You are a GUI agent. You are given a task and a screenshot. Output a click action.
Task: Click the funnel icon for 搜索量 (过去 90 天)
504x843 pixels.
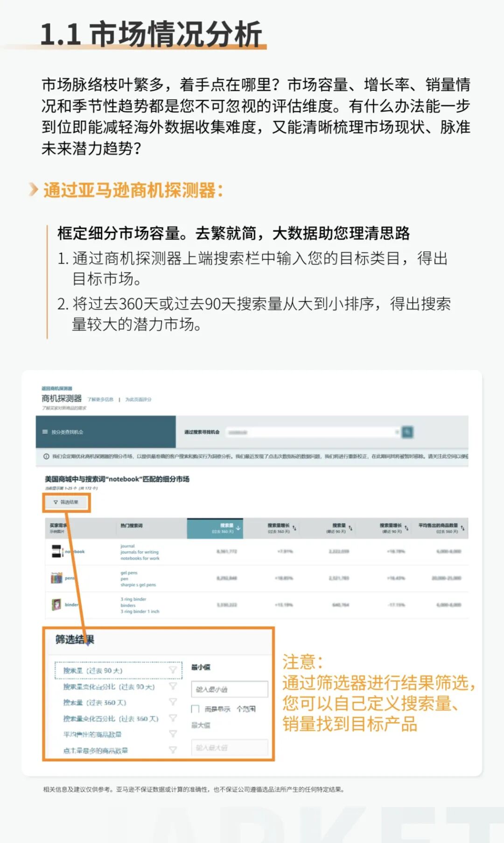173,670
